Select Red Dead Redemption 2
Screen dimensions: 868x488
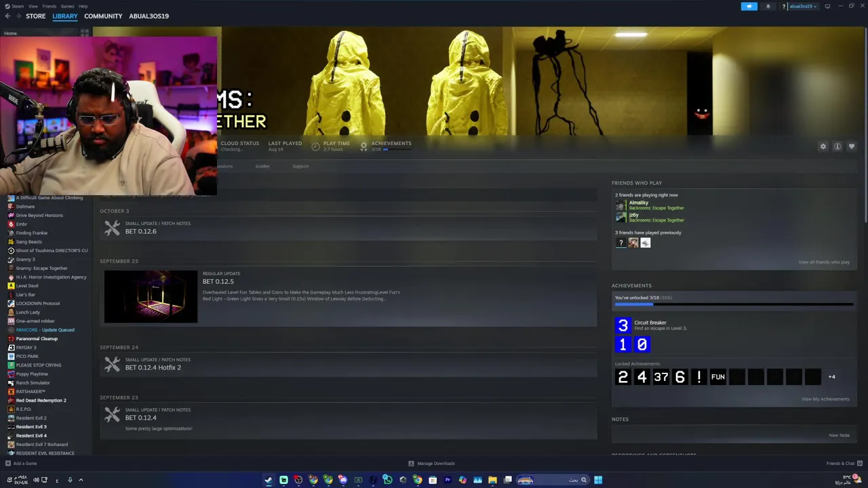[x=41, y=401]
